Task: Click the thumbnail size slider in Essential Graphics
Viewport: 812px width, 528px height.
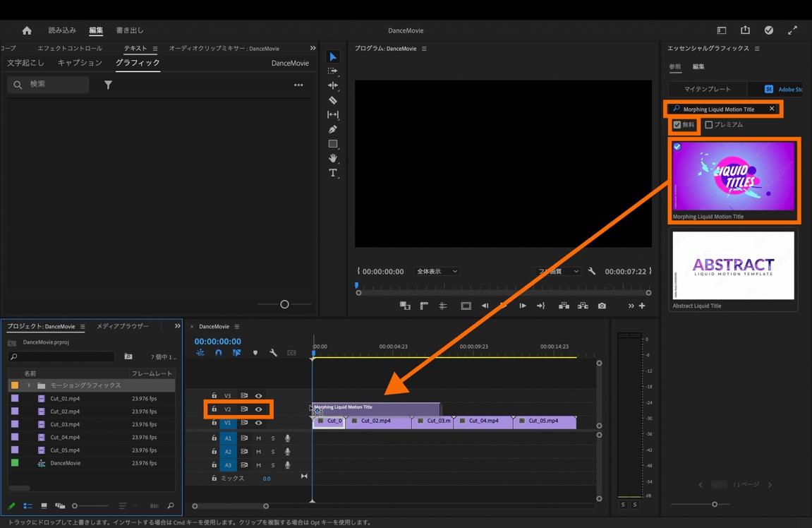Action: 715,504
